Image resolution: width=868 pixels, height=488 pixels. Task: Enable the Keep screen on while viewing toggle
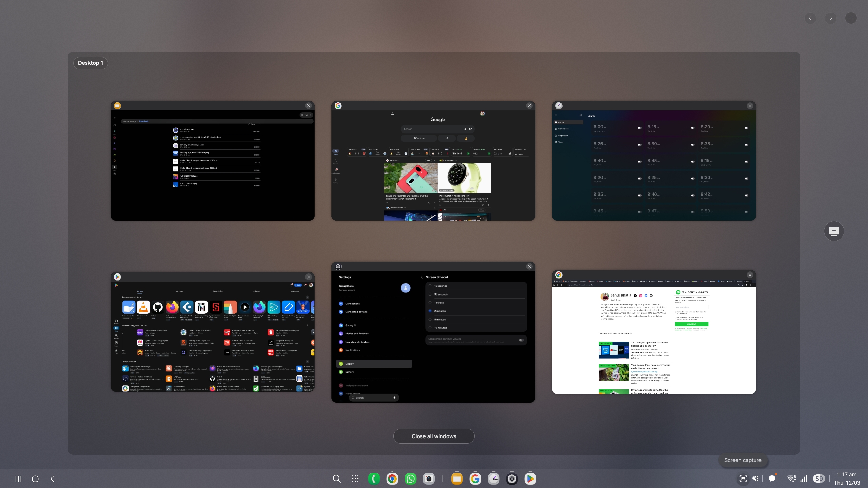[x=521, y=340]
